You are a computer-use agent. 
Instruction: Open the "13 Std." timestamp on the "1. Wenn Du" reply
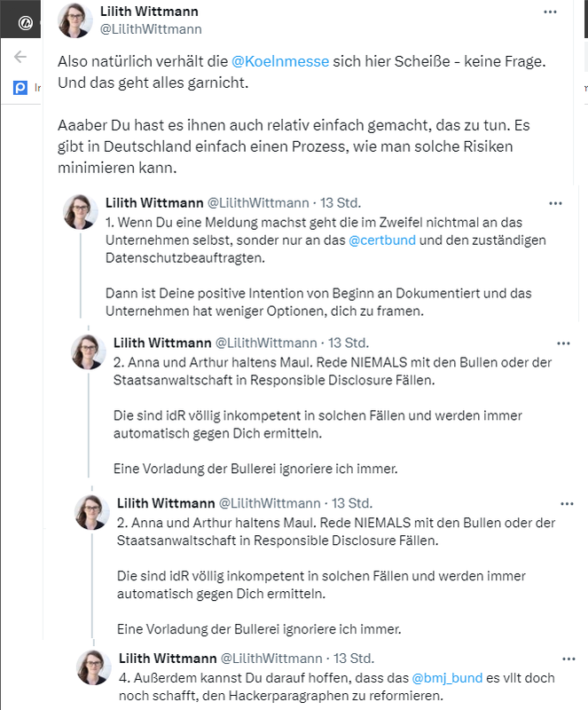(340, 202)
